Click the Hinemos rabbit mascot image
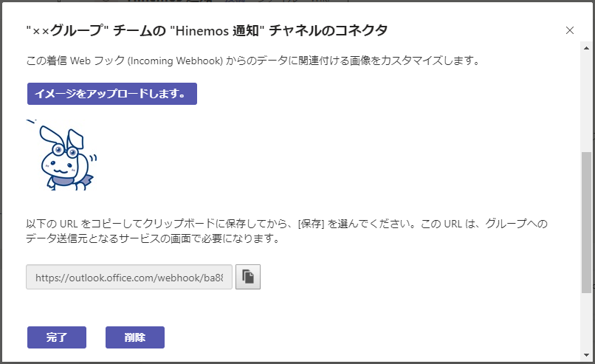 (x=62, y=155)
